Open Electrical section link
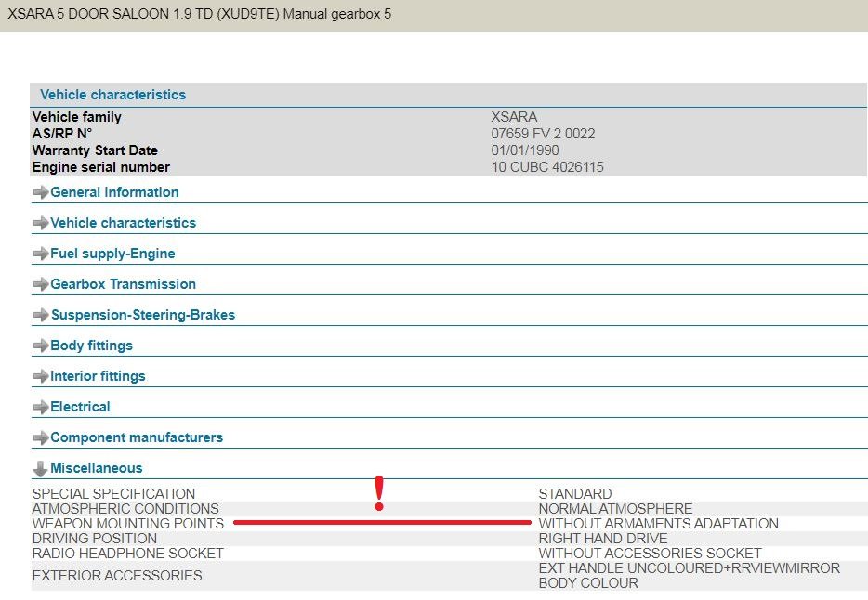 80,407
